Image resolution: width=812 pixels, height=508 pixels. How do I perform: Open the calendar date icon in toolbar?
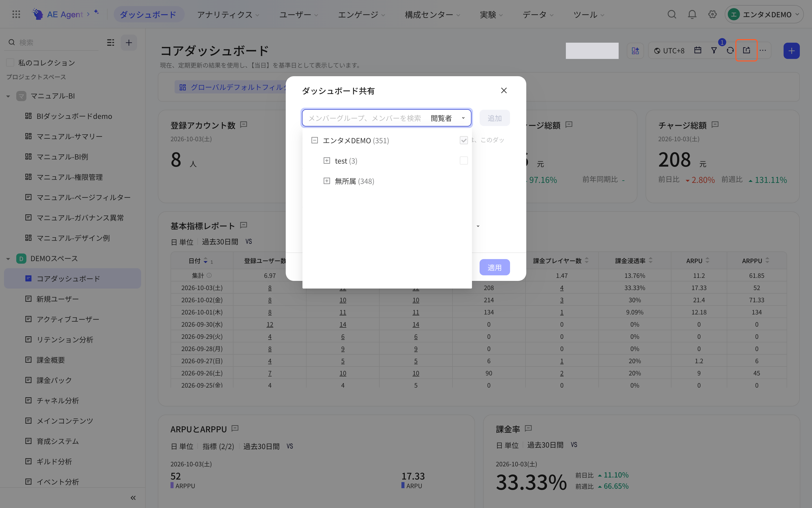coord(698,50)
